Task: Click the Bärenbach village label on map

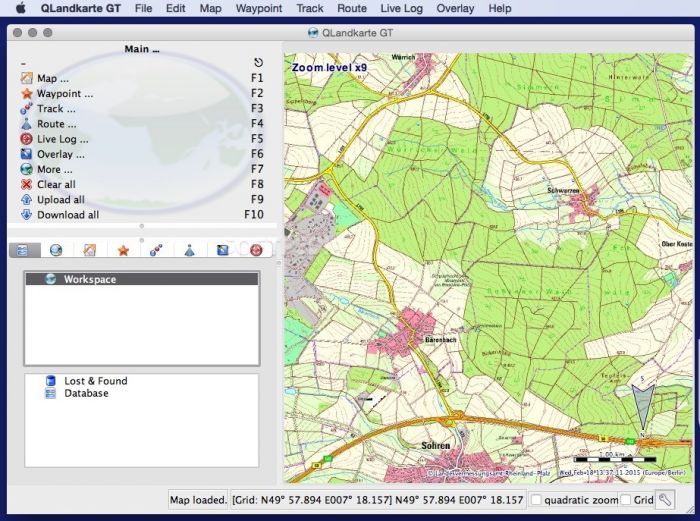Action: pos(441,340)
